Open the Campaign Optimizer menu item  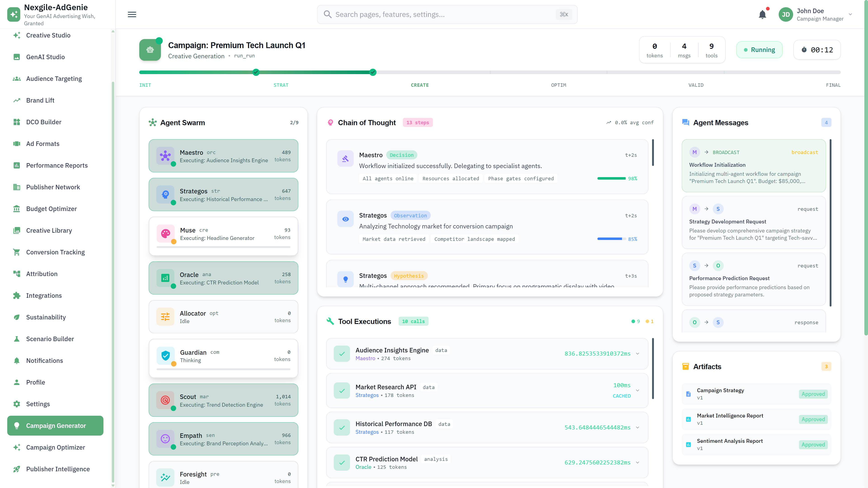(x=55, y=447)
